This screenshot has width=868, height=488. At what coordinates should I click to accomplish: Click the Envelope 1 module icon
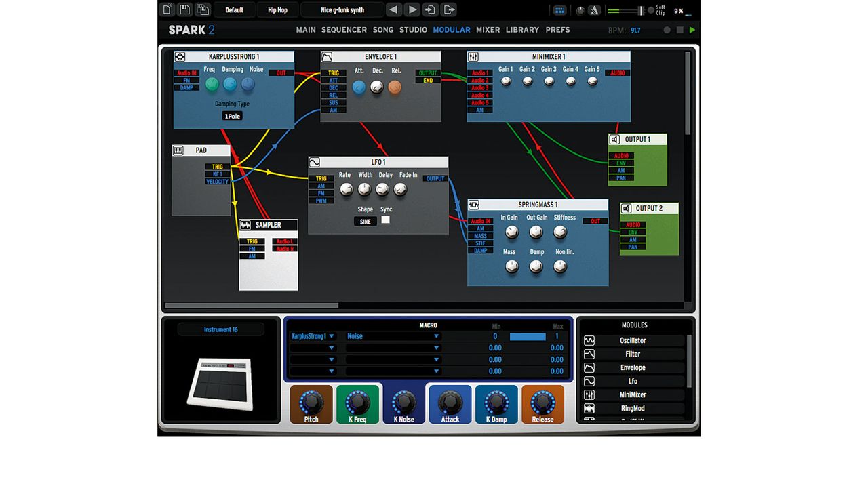327,57
